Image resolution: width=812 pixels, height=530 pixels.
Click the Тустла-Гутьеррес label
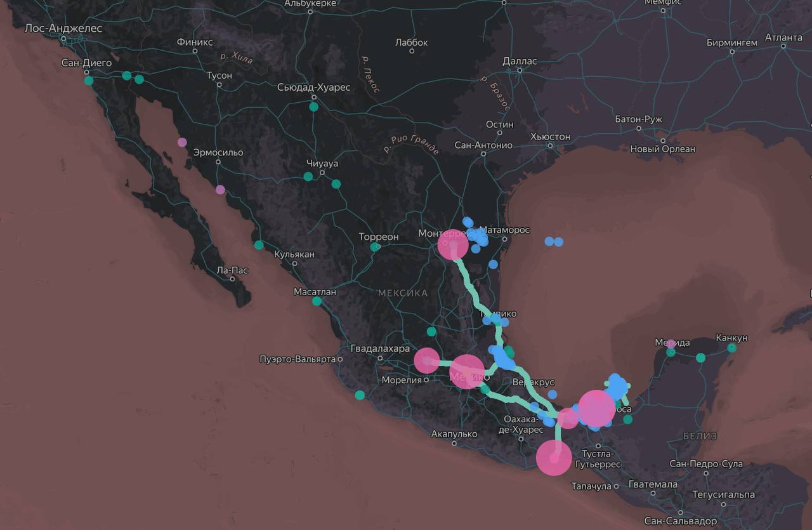tap(597, 459)
